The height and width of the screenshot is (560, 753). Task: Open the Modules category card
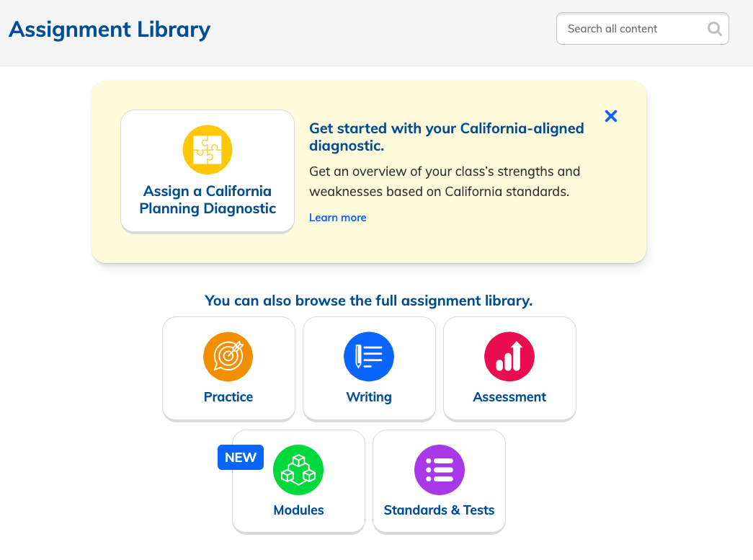point(298,481)
